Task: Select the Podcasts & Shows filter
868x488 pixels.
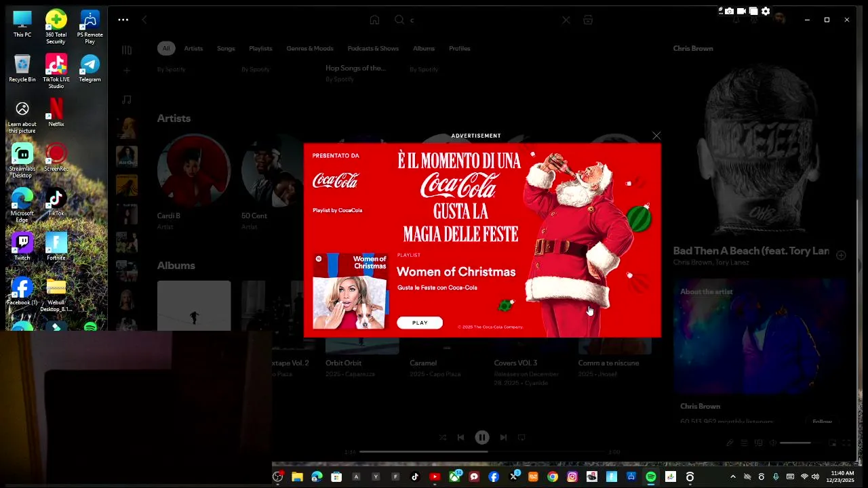Action: tap(373, 48)
